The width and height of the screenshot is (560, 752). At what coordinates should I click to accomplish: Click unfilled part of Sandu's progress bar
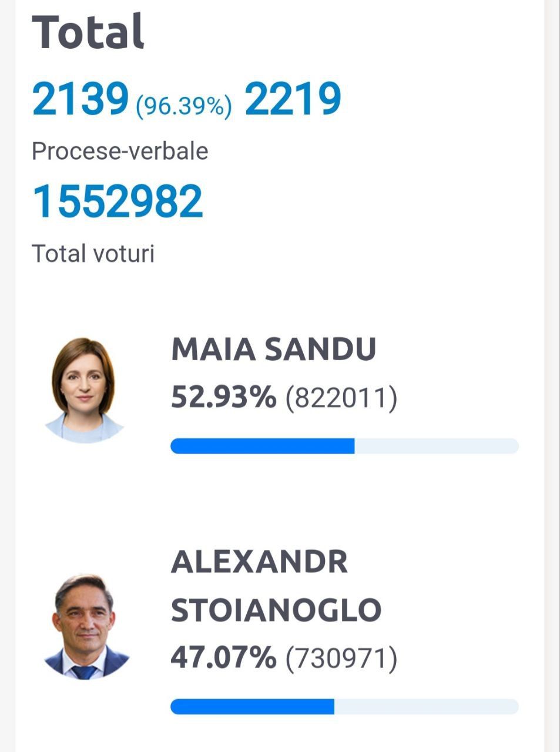click(437, 446)
